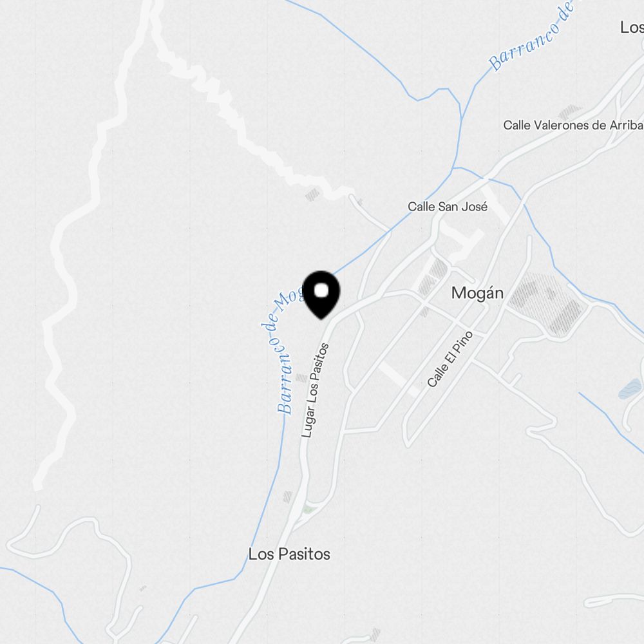Click the Los Pasitos place label
The width and height of the screenshot is (644, 644).
click(289, 554)
